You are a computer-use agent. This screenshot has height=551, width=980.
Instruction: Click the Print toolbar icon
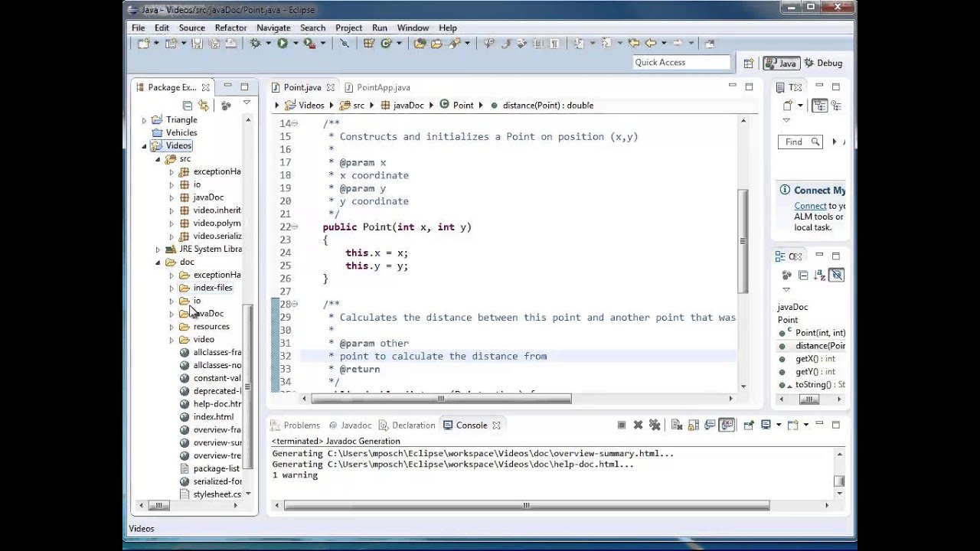coord(230,44)
